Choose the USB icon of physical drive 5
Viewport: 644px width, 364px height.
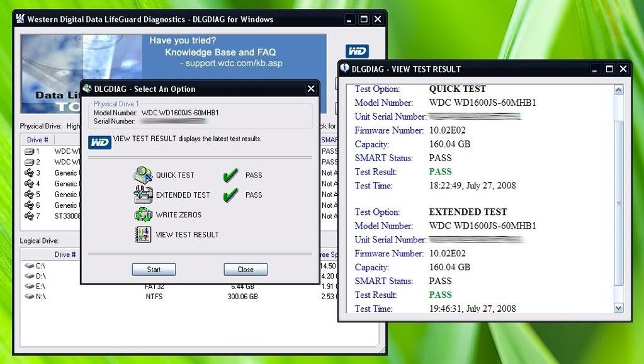29,195
